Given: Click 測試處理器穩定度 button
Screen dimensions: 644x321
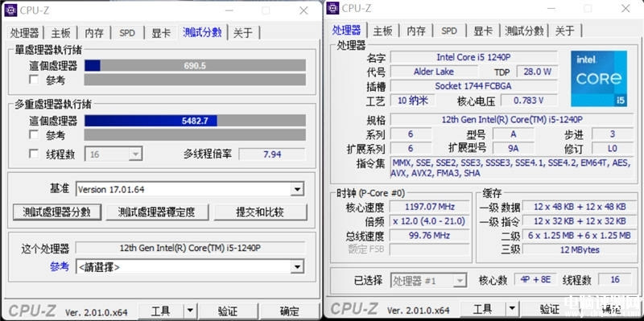Looking at the screenshot, I should (x=156, y=212).
